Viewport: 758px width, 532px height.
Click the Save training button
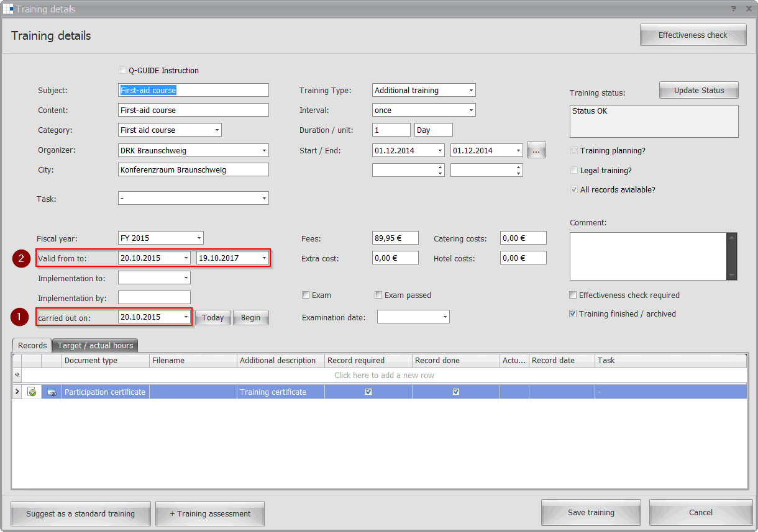pyautogui.click(x=591, y=512)
